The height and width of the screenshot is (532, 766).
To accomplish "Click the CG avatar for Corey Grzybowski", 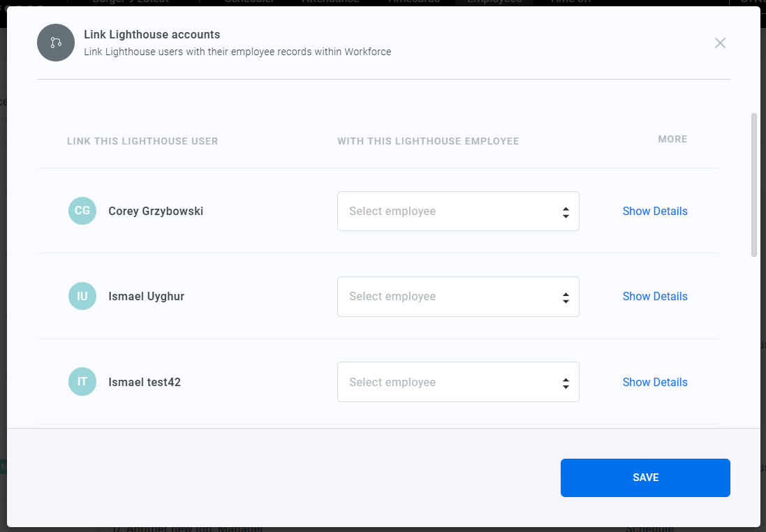I will click(82, 211).
